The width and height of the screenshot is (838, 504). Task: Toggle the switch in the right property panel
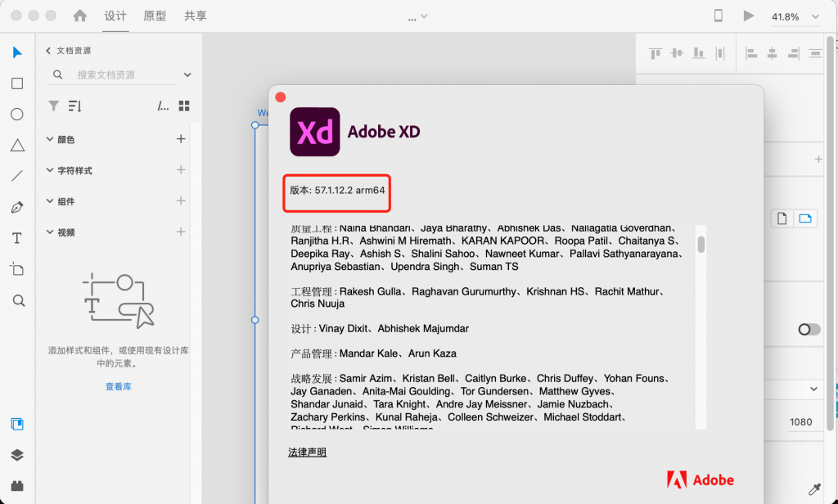pyautogui.click(x=809, y=329)
